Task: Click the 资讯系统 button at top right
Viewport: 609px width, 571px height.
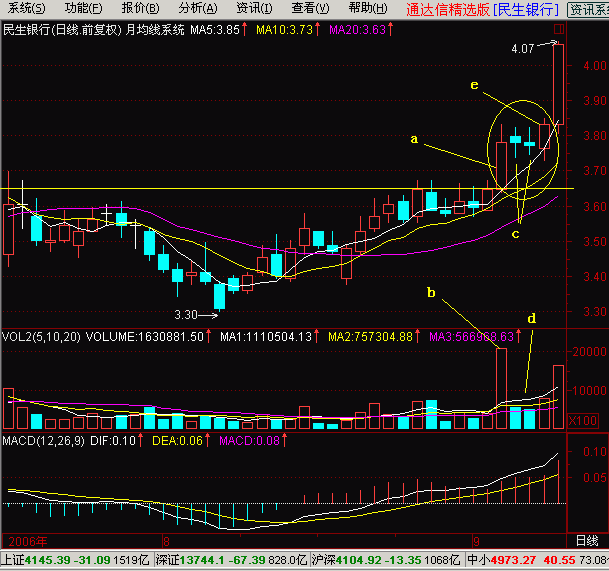Action: tap(587, 9)
